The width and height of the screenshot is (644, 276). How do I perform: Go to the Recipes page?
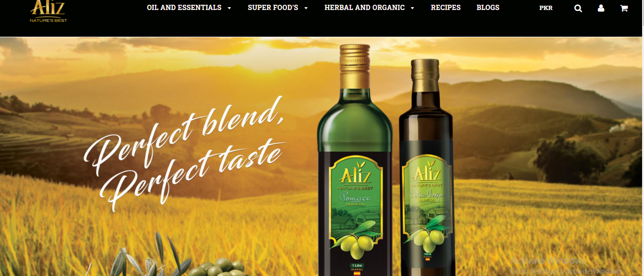[446, 8]
